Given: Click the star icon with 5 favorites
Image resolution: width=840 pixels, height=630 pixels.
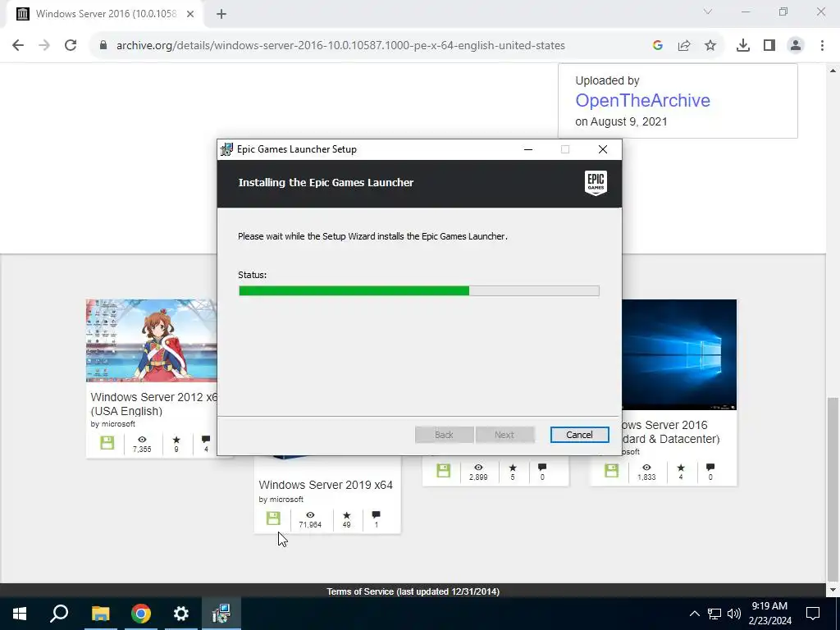Looking at the screenshot, I should [513, 468].
